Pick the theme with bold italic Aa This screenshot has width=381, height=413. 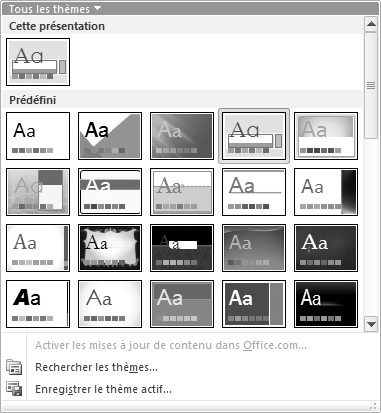(38, 304)
